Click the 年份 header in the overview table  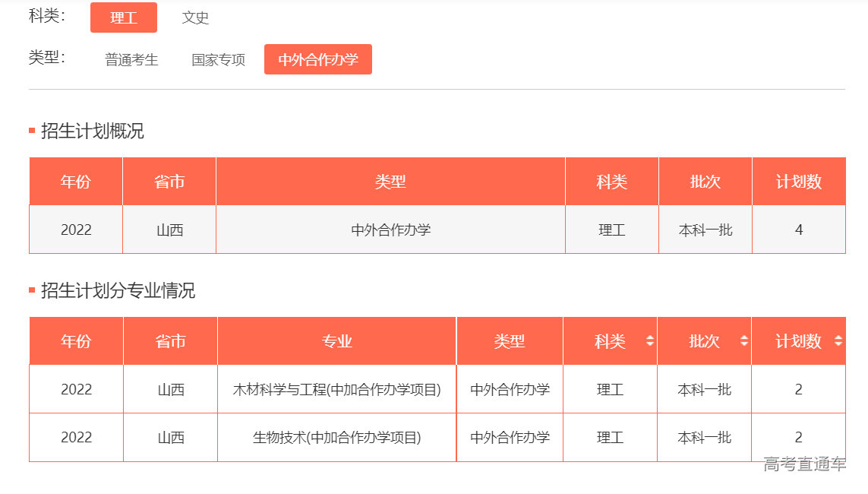76,182
